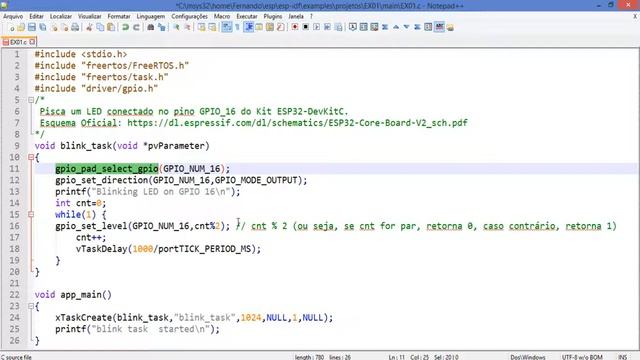Click 'length : 780' in status bar

pyautogui.click(x=309, y=357)
